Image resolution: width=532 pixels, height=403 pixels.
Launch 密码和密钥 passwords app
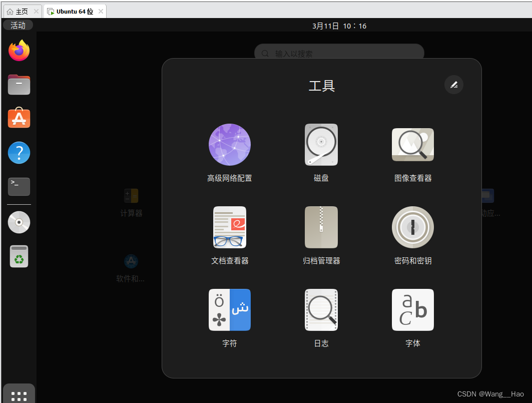point(412,227)
